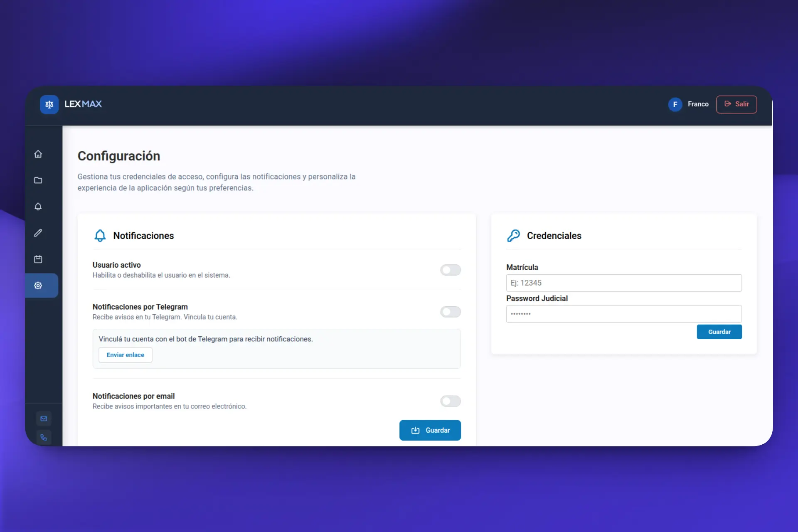
Task: Open the Home page from sidebar
Action: pos(38,154)
